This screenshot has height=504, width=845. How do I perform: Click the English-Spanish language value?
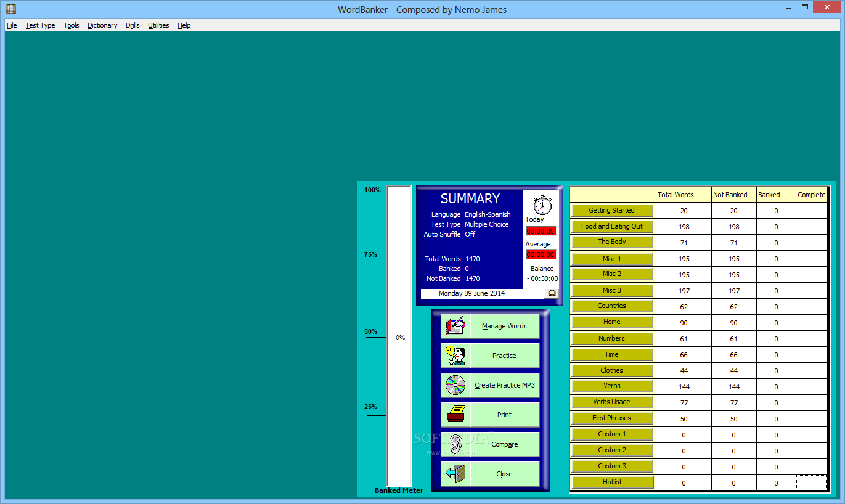(x=488, y=214)
